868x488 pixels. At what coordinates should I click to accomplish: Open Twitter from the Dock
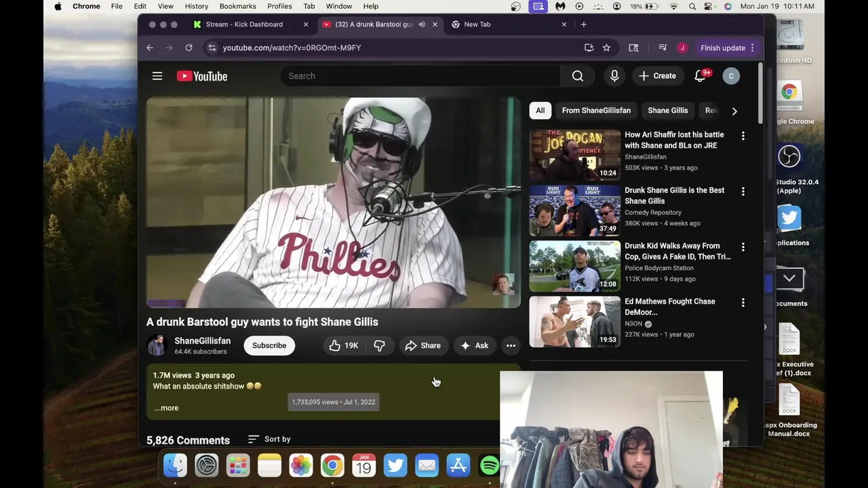pyautogui.click(x=395, y=466)
